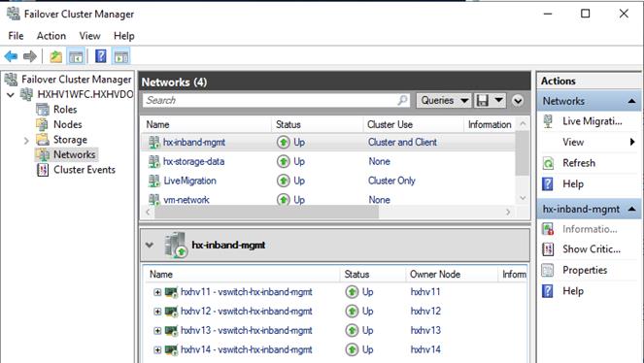Open the blue Help toolbar icon

101,56
